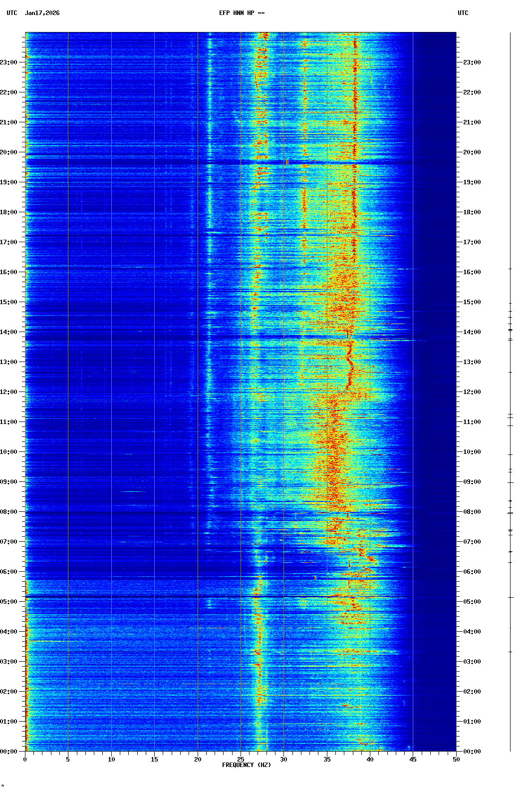Click the 35 Hz frequency tick label
The image size is (532, 791).
coord(327,760)
